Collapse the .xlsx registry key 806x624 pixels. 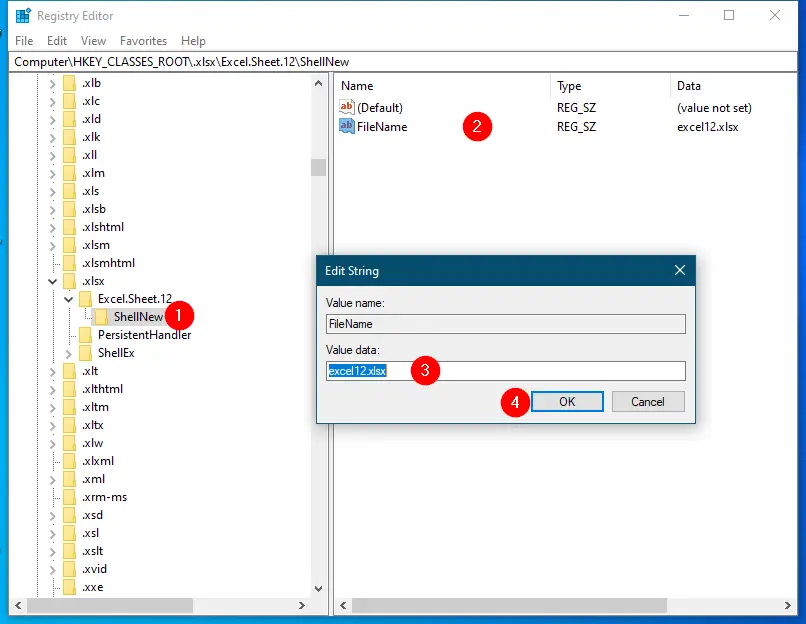pyautogui.click(x=52, y=281)
